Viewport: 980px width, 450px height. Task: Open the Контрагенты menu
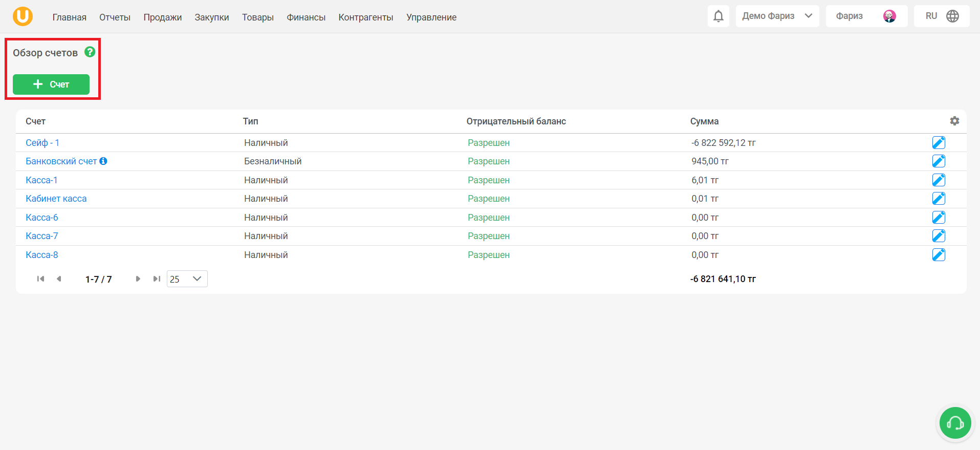(x=365, y=17)
